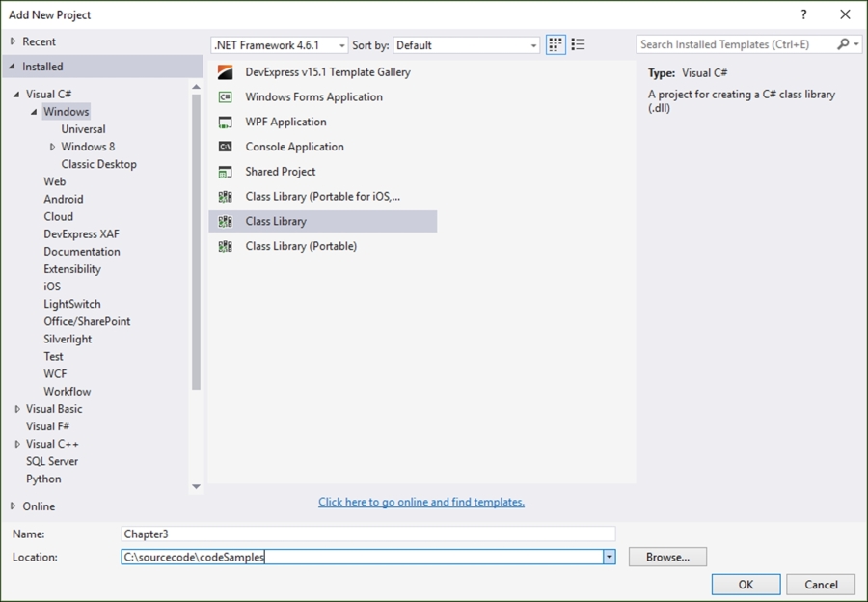Click the DevExpress Template Gallery icon
This screenshot has height=602, width=868.
pyautogui.click(x=226, y=72)
